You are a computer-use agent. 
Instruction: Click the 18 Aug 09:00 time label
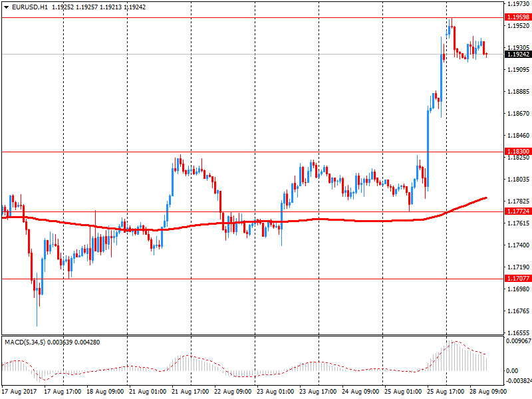coord(105,392)
